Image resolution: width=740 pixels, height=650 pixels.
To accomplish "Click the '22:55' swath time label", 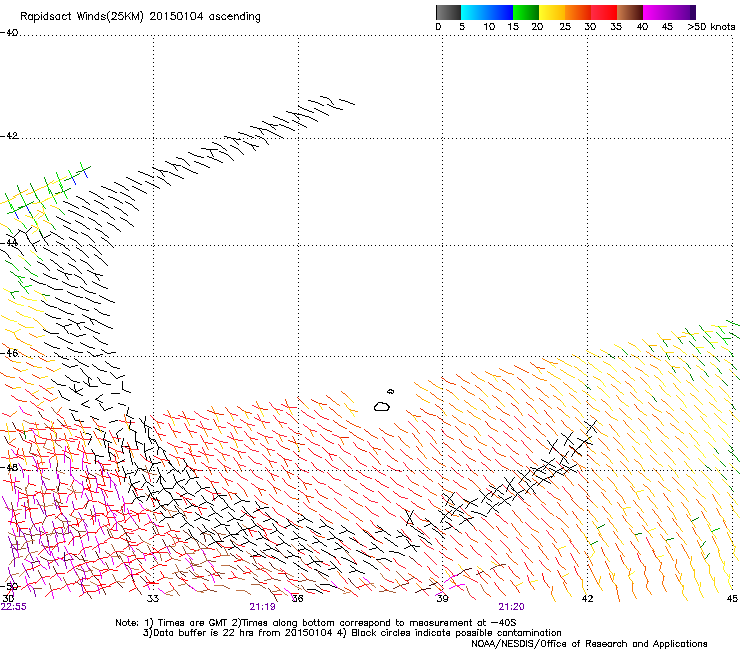I will tap(14, 607).
